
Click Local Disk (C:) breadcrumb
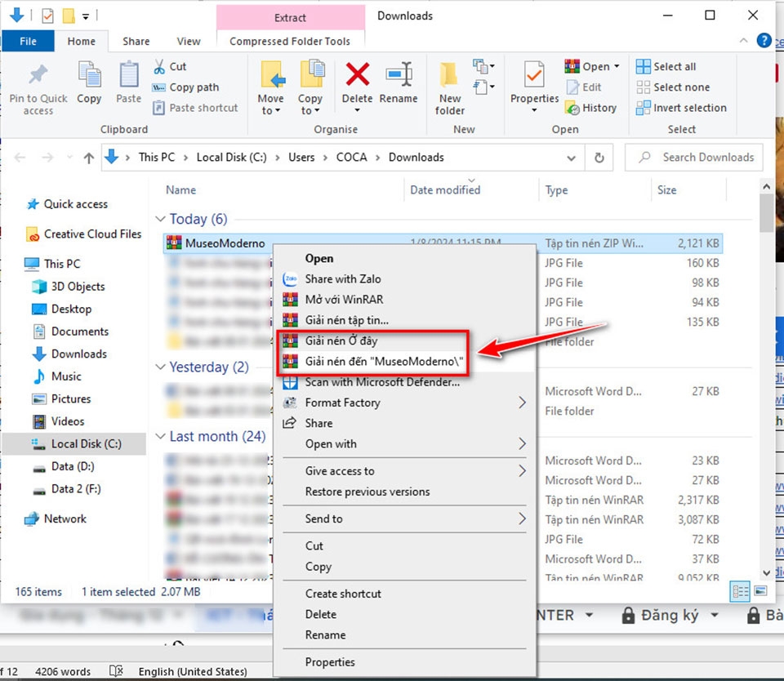click(x=231, y=158)
